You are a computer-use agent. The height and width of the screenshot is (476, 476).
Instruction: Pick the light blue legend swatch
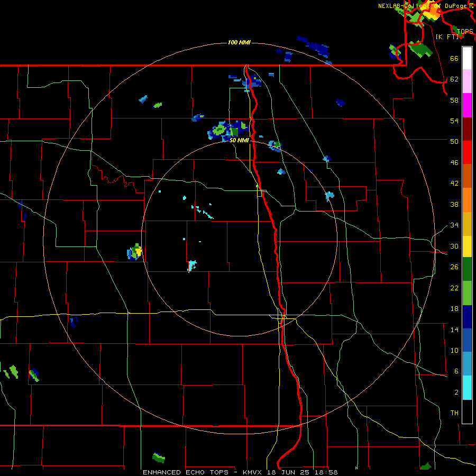tap(467, 364)
